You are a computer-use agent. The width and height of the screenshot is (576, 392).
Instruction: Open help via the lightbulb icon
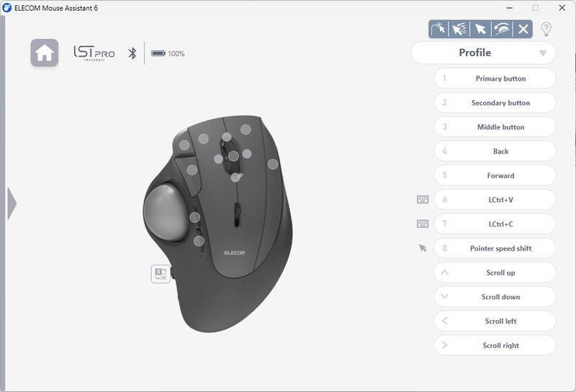point(546,29)
